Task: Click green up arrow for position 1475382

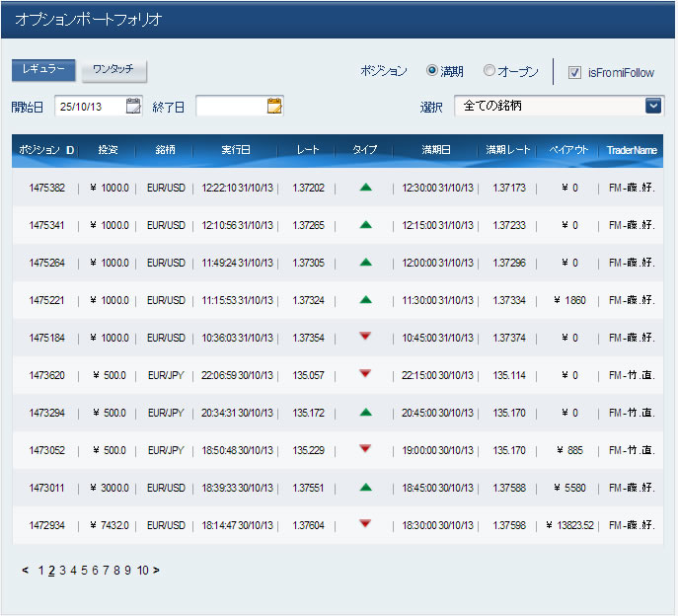Action: coord(366,188)
